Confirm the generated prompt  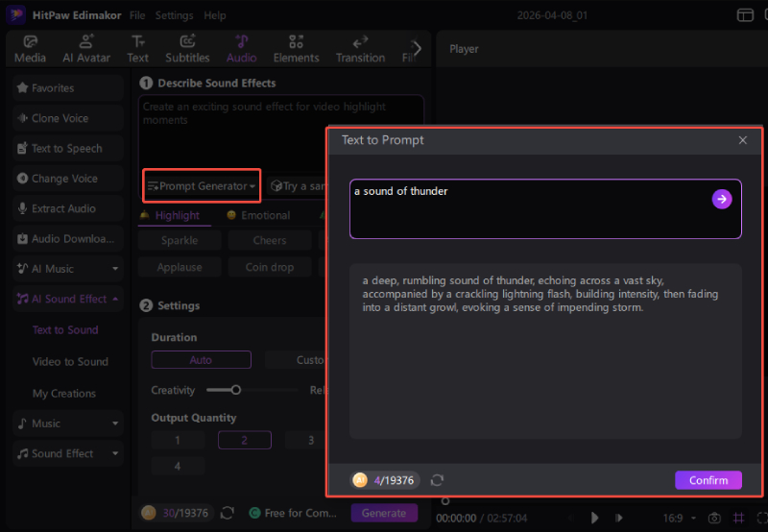708,480
